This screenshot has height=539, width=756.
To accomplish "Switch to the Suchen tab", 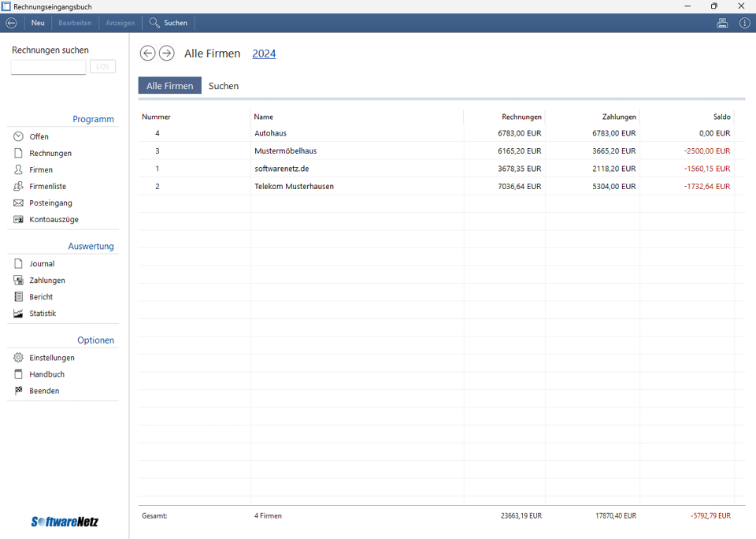I will [x=224, y=86].
